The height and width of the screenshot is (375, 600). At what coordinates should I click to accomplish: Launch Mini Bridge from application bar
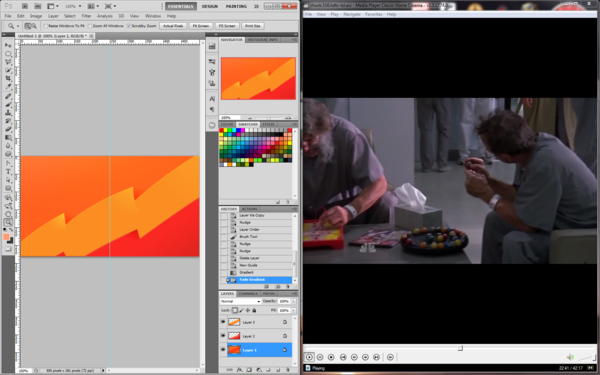click(x=38, y=6)
